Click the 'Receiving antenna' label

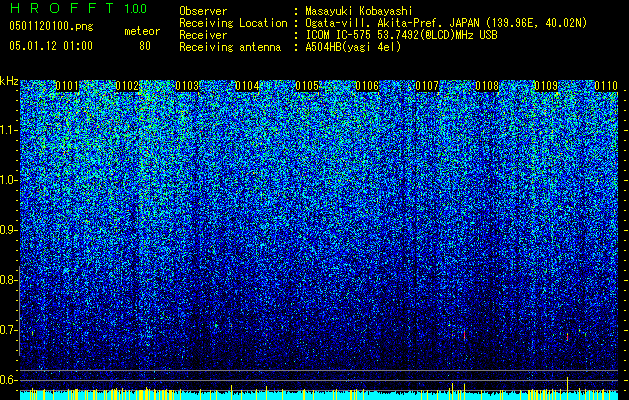tap(230, 47)
